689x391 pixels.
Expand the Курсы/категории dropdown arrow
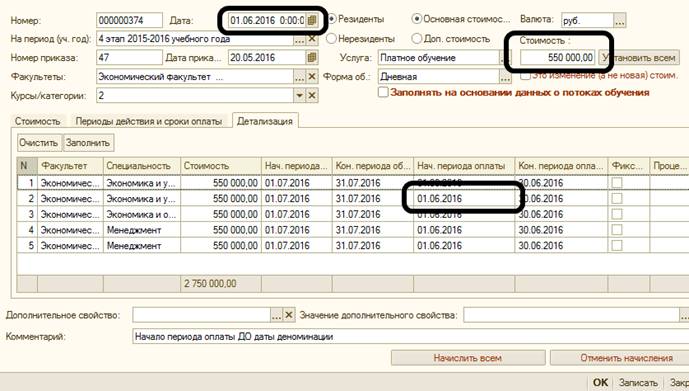coord(300,95)
